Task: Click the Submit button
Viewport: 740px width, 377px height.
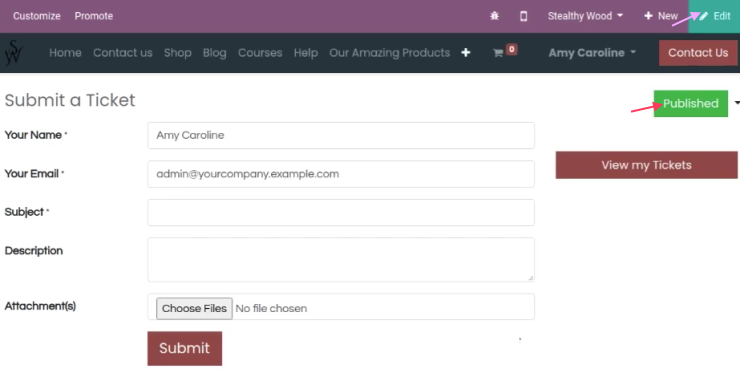Action: click(185, 348)
